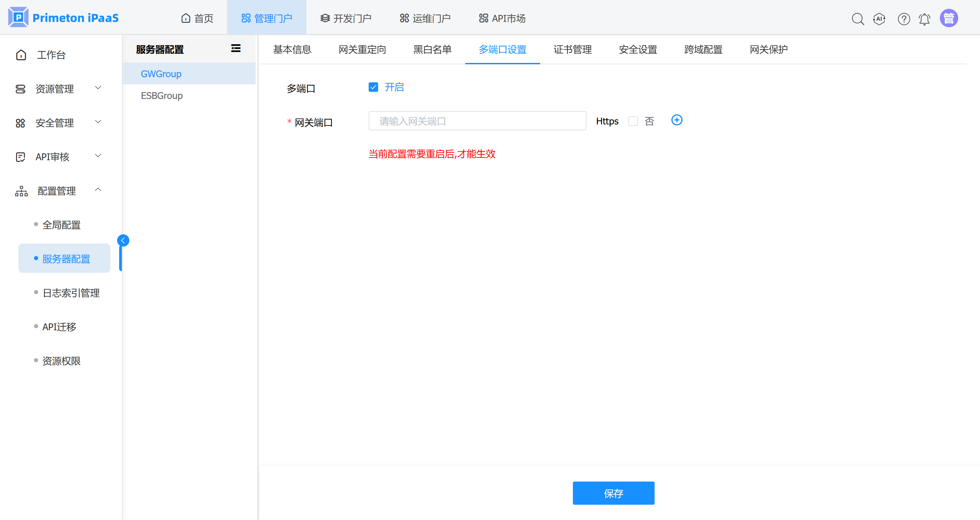Select ESBGroup in server list
The width and height of the screenshot is (980, 520).
(x=162, y=96)
